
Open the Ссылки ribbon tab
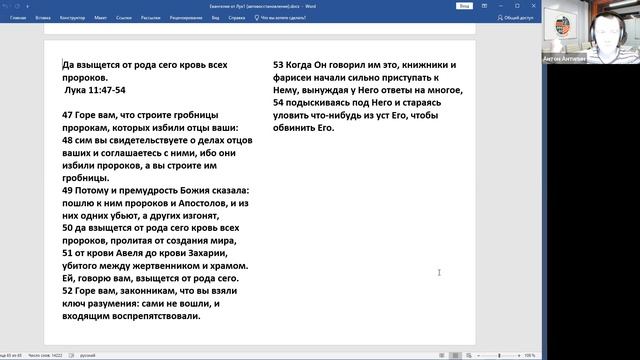124,18
